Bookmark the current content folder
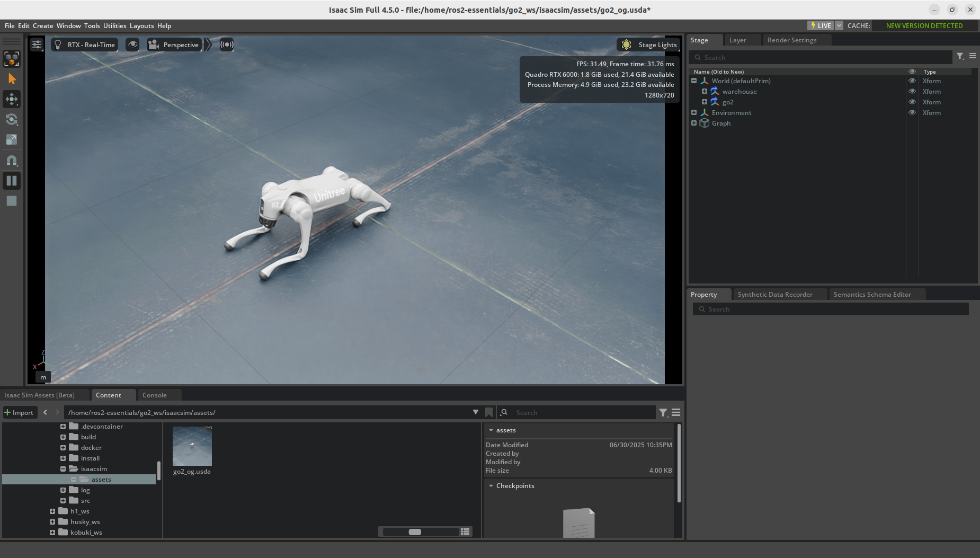 (x=489, y=412)
